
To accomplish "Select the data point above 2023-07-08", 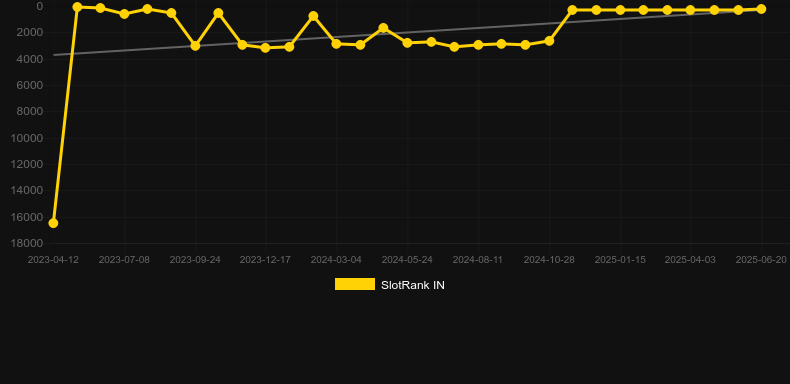I will 124,14.
